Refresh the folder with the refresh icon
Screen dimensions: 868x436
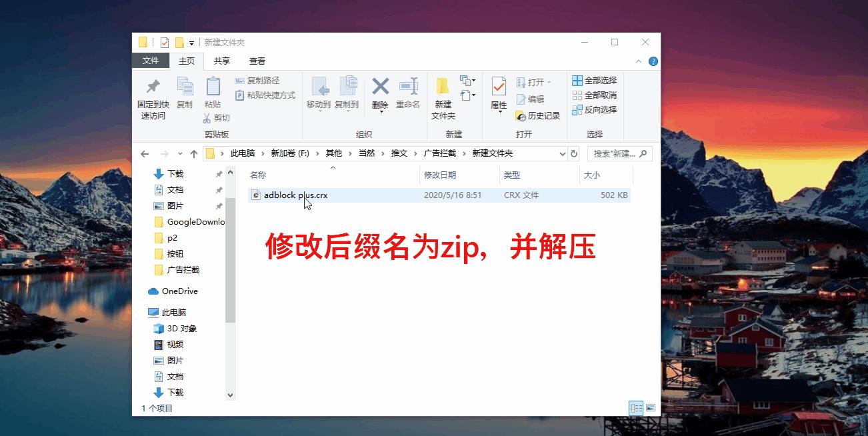coord(573,153)
